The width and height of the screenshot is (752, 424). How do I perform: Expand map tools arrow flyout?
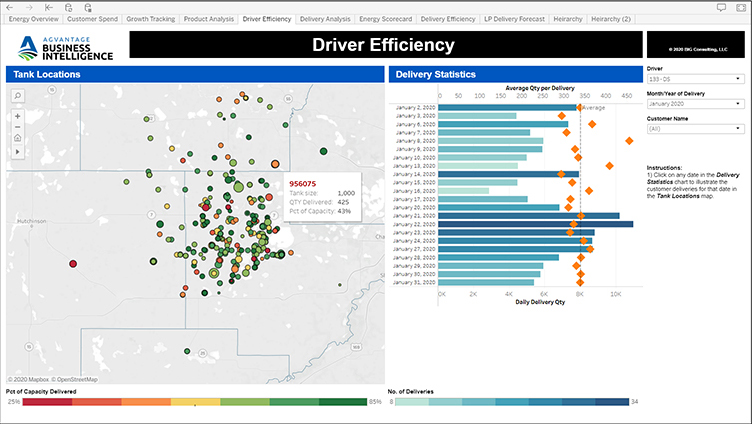click(x=18, y=151)
